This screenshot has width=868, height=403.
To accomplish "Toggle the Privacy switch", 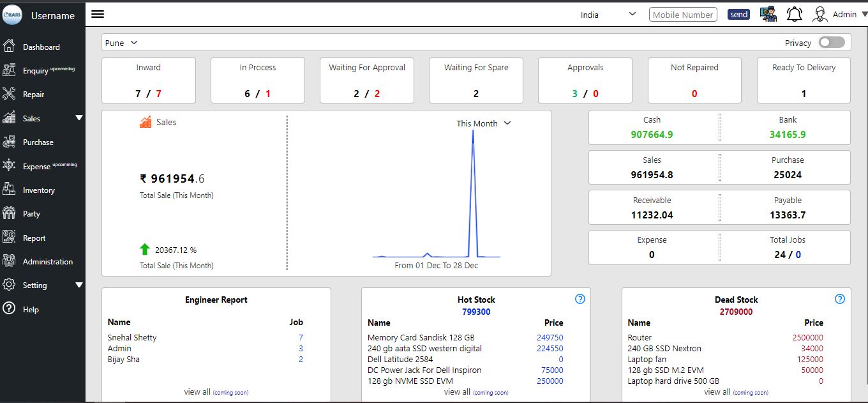I will (x=831, y=41).
